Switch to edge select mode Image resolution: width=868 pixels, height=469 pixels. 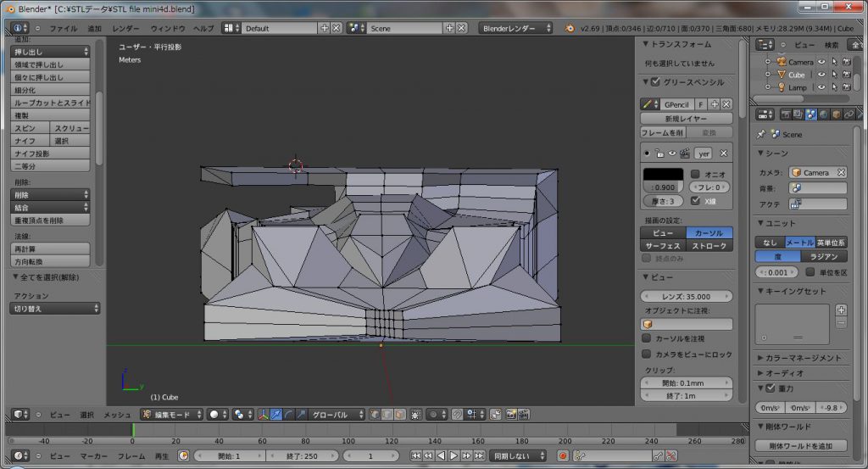(x=387, y=414)
